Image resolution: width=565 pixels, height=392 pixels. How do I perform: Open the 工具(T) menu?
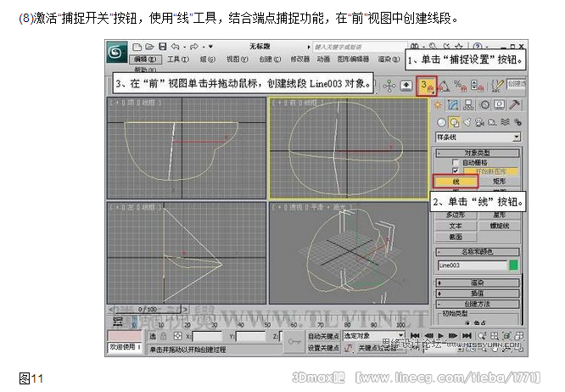(178, 59)
